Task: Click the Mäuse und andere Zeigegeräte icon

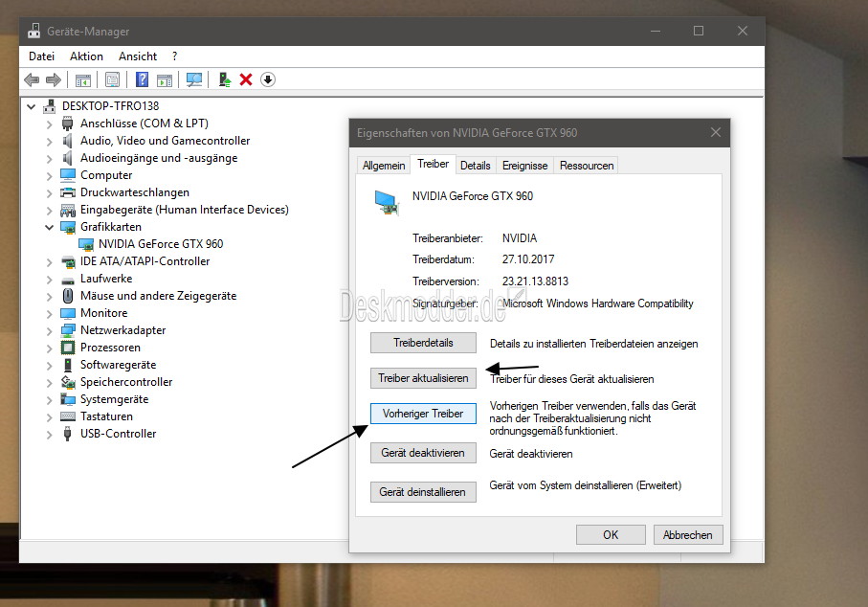Action: pos(68,296)
